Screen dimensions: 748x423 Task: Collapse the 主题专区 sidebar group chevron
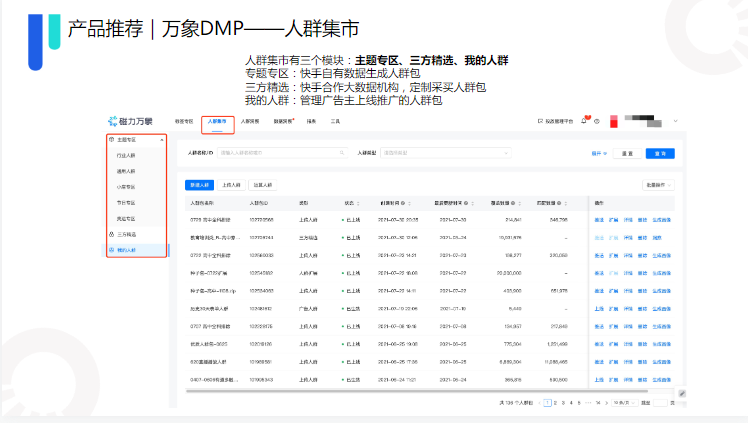(x=162, y=140)
